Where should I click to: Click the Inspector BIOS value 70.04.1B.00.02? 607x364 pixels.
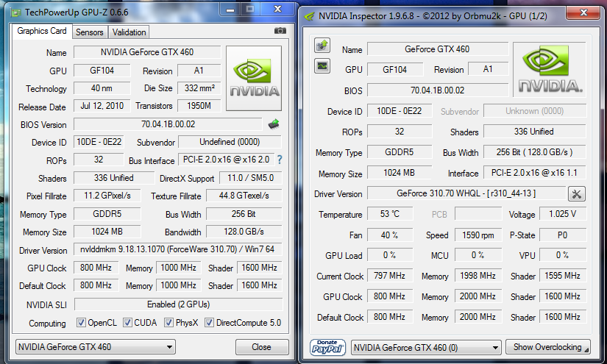click(x=438, y=90)
